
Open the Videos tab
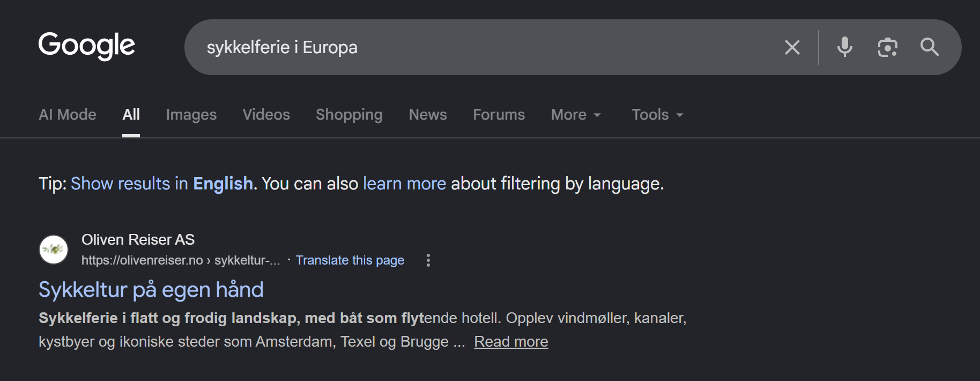tap(266, 114)
